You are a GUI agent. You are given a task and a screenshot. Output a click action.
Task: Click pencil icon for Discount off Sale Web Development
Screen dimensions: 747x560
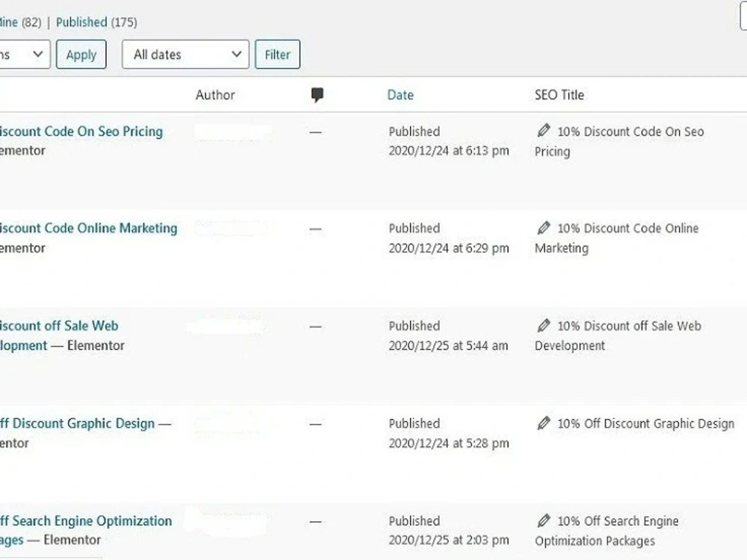point(544,326)
